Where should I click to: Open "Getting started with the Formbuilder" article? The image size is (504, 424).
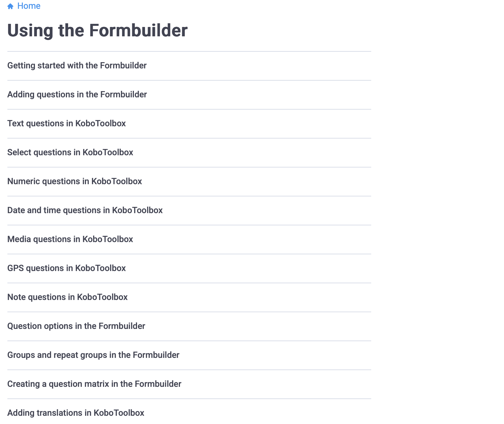coord(77,66)
